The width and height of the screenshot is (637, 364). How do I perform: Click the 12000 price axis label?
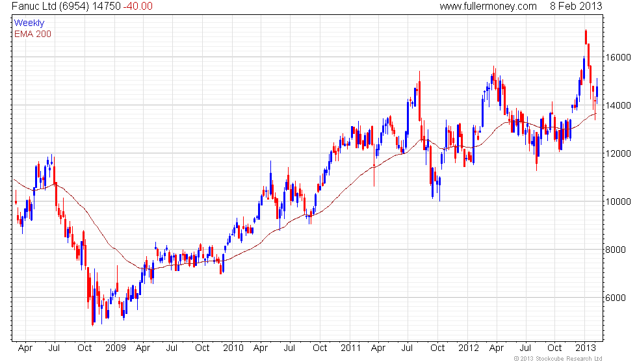coord(618,153)
